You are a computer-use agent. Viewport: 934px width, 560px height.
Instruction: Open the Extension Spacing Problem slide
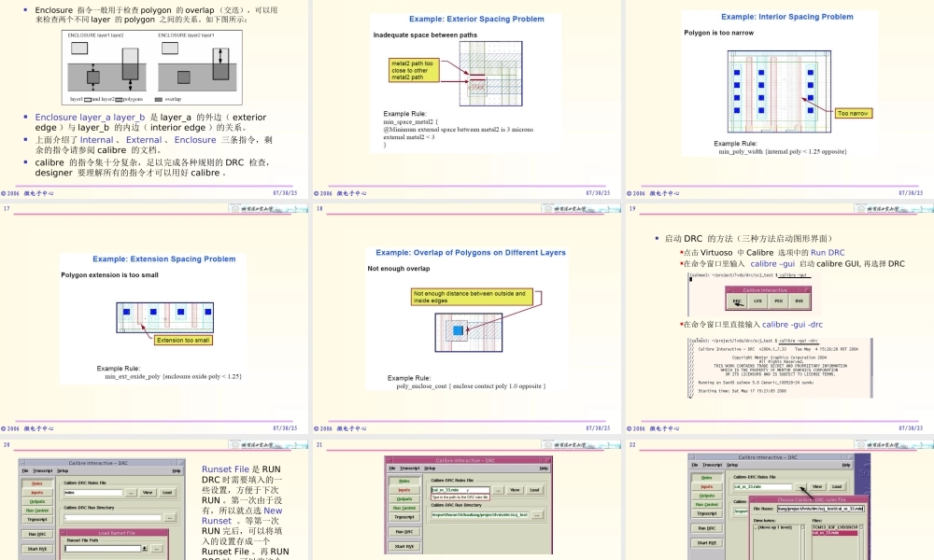154,318
